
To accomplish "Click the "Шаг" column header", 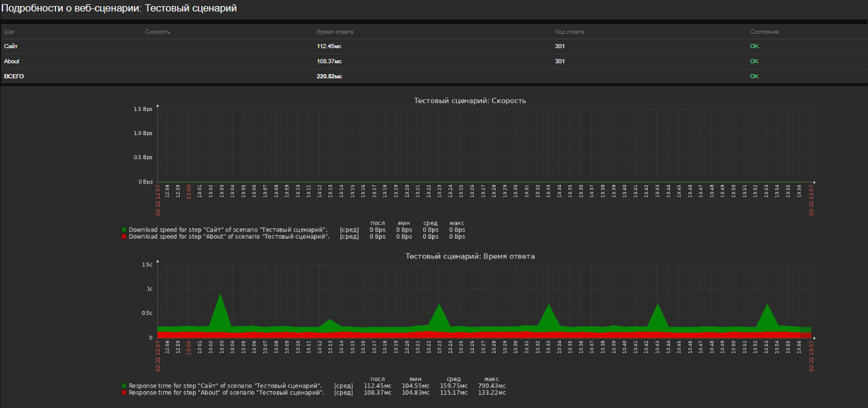I will [x=8, y=31].
